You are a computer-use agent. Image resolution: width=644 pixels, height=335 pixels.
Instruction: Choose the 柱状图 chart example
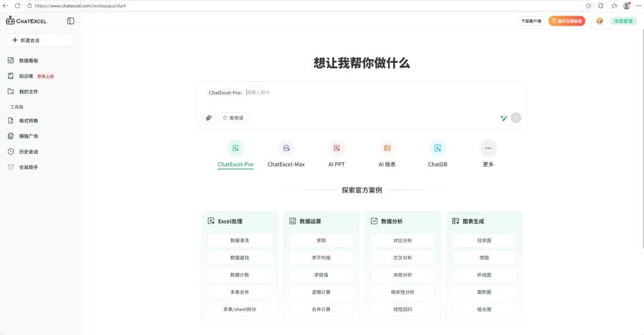click(484, 240)
